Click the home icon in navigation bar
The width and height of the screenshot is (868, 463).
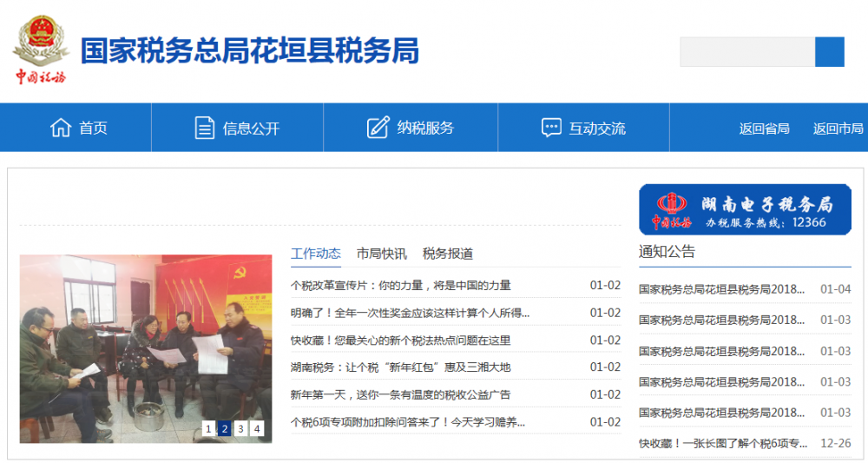(x=61, y=128)
